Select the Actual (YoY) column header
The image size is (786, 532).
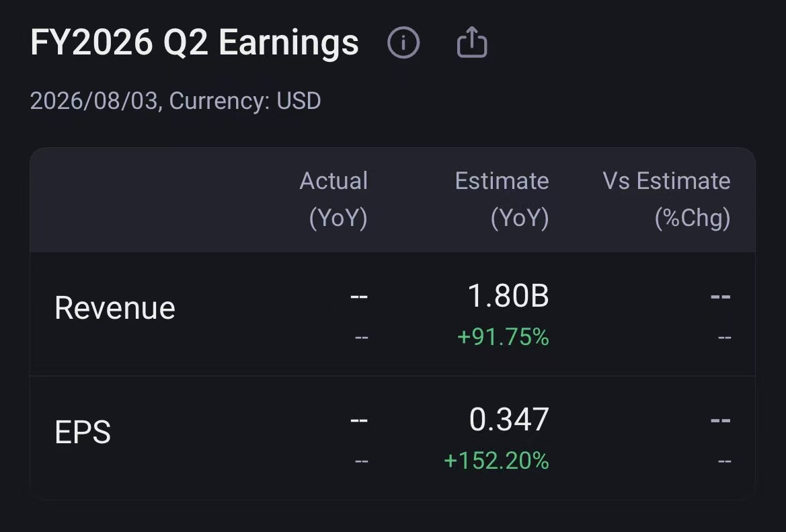334,200
